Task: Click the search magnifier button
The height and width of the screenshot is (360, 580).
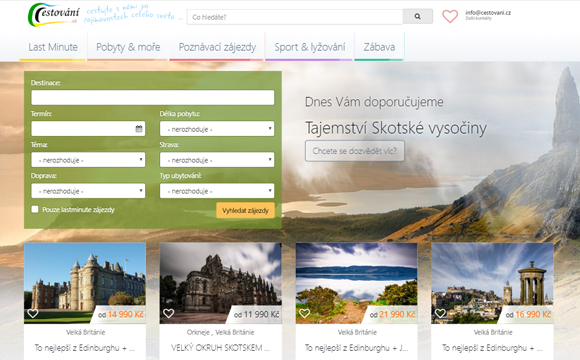Action: point(418,17)
